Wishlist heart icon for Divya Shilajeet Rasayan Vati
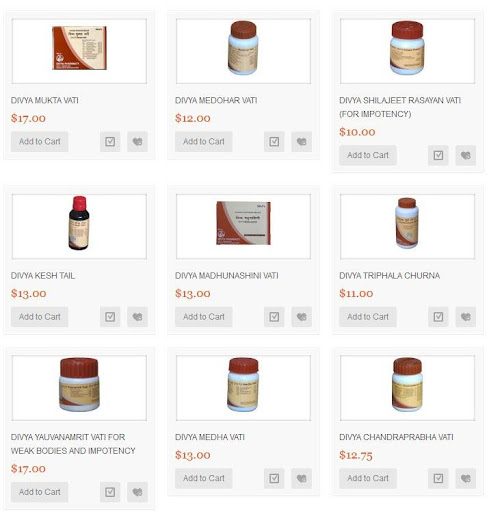The height and width of the screenshot is (512, 489). click(466, 155)
